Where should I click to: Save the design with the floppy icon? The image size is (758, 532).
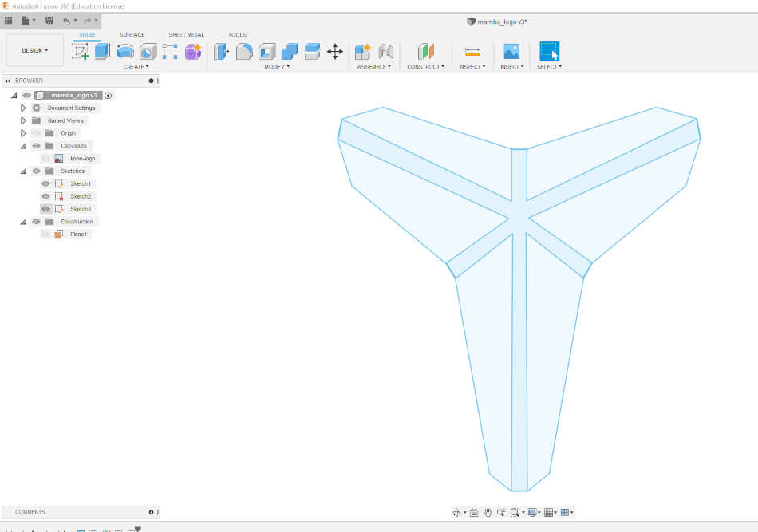pos(49,20)
